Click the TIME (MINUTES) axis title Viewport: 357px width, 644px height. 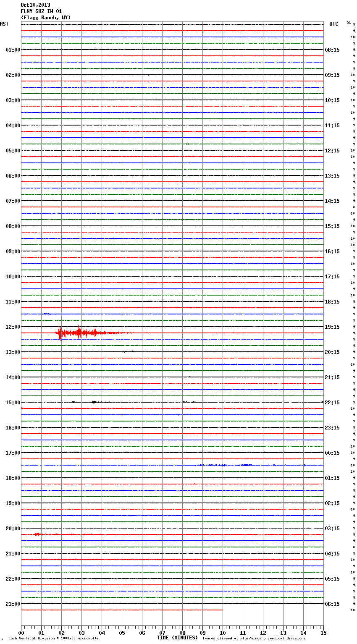177,637
